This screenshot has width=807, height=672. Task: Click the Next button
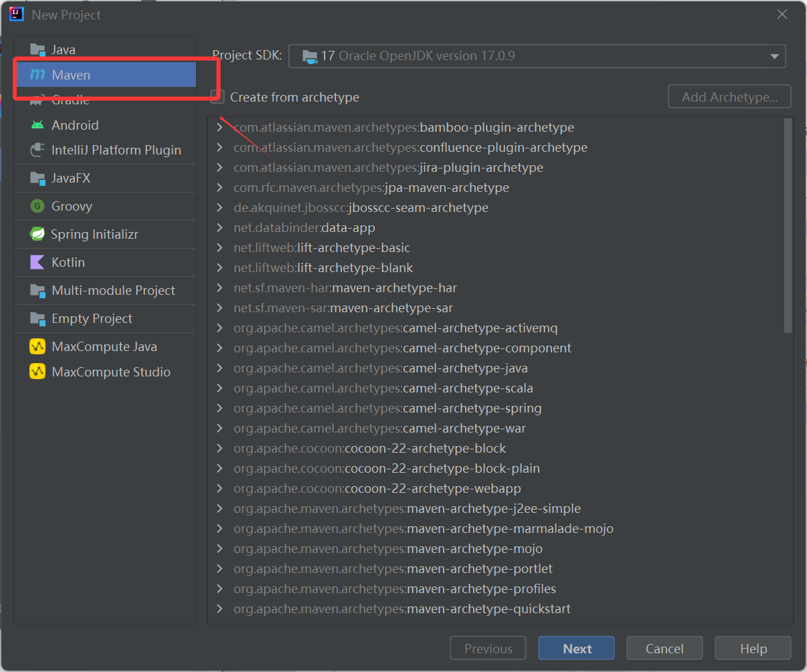click(x=577, y=649)
